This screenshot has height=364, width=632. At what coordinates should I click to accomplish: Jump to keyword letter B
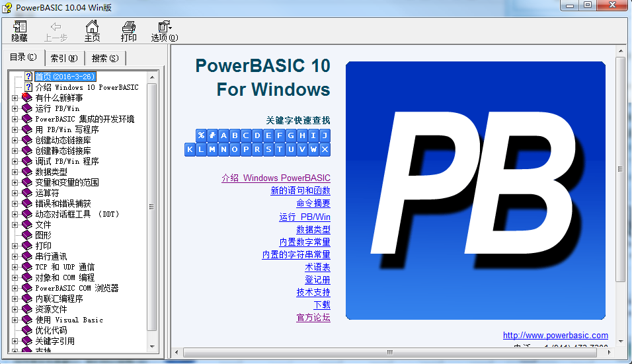click(x=235, y=135)
